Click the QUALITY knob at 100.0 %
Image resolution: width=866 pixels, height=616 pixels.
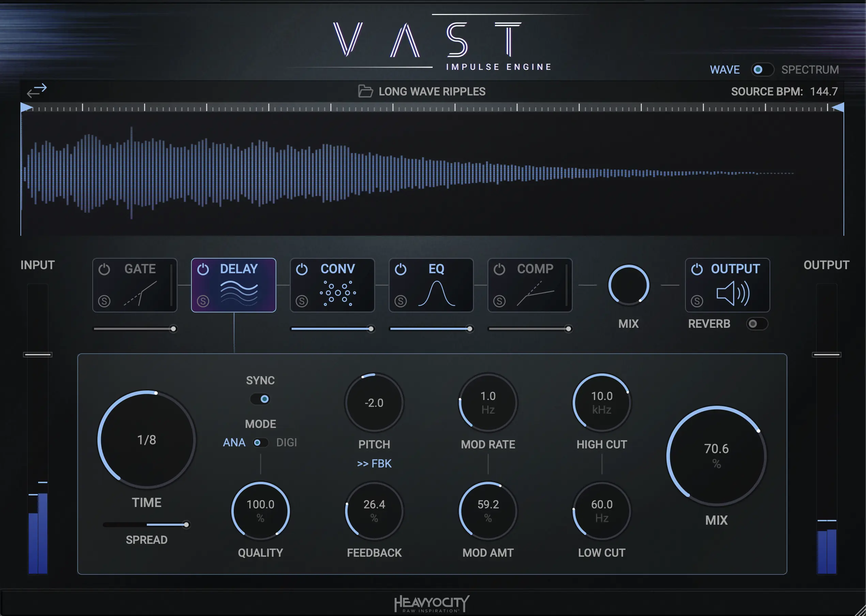pyautogui.click(x=261, y=511)
